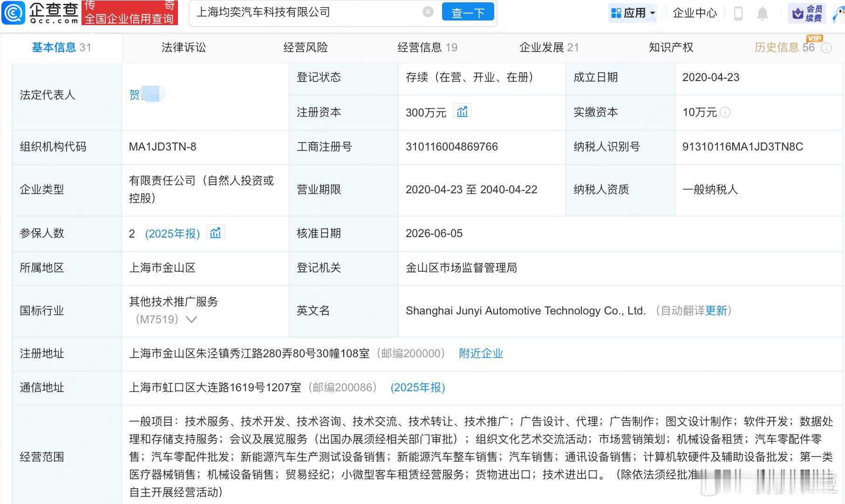Click 金山区市场监督管理局 registration authority

[x=461, y=268]
